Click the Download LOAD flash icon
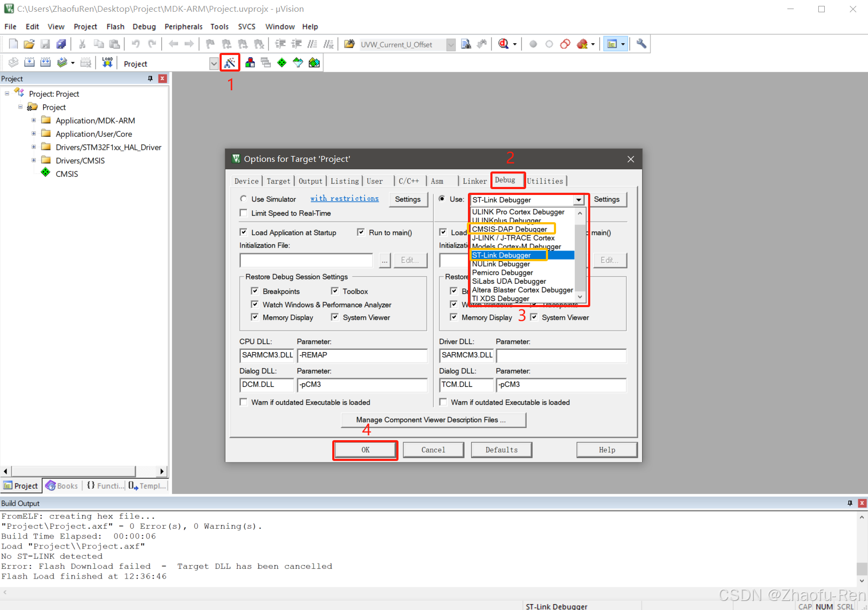Viewport: 868px width, 610px height. (x=107, y=63)
